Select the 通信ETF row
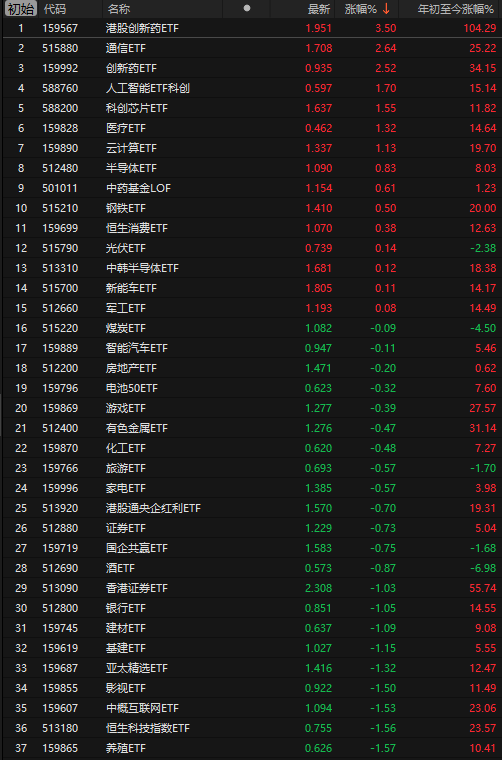The height and width of the screenshot is (760, 502). [251, 48]
